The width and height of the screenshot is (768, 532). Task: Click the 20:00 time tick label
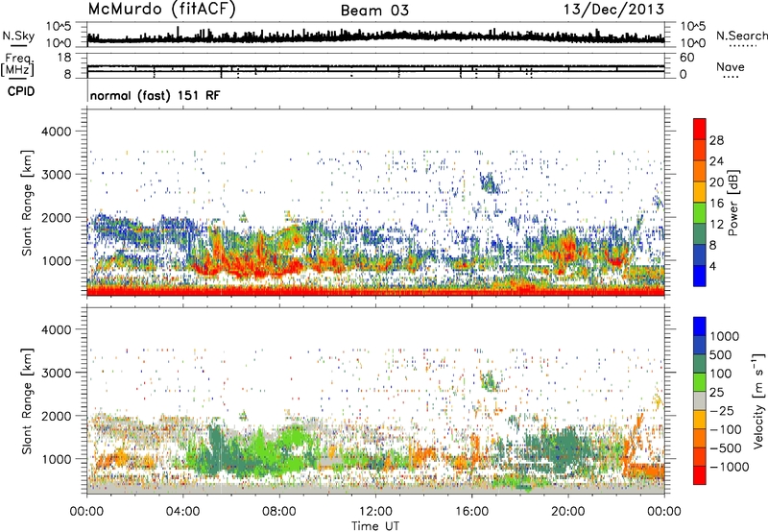(x=567, y=512)
